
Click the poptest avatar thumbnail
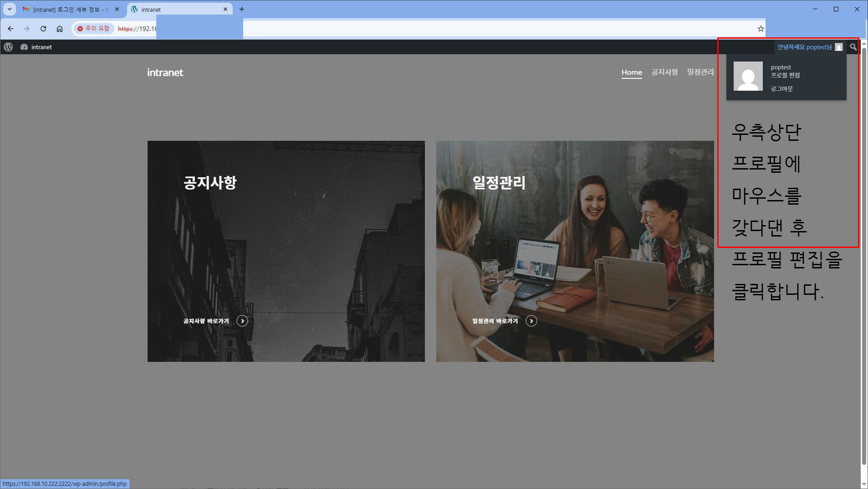(x=748, y=76)
